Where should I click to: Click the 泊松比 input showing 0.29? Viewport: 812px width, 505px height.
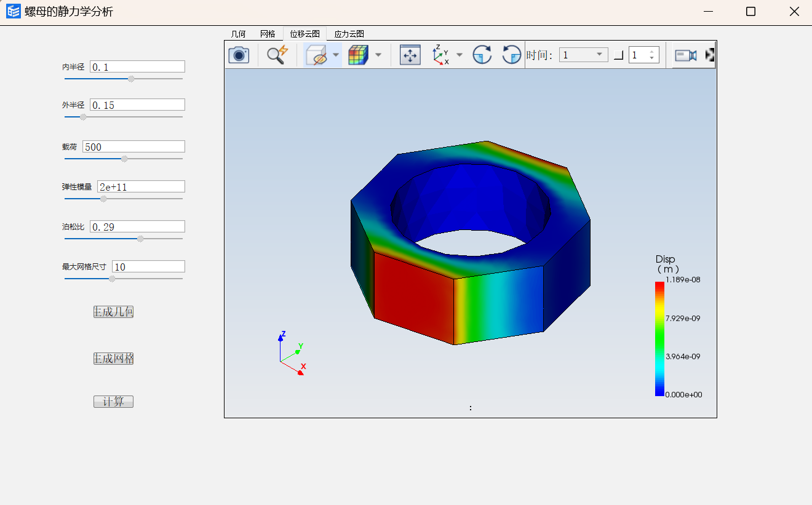coord(137,226)
